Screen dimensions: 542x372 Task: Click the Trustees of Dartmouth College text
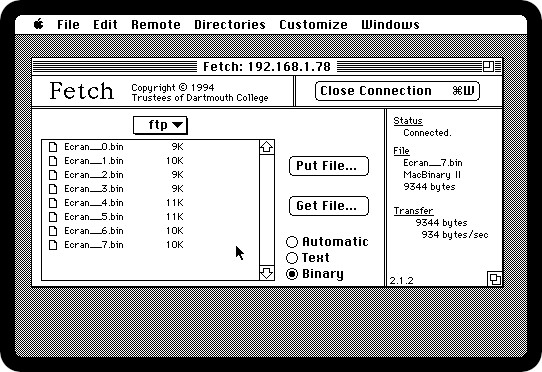pos(200,98)
